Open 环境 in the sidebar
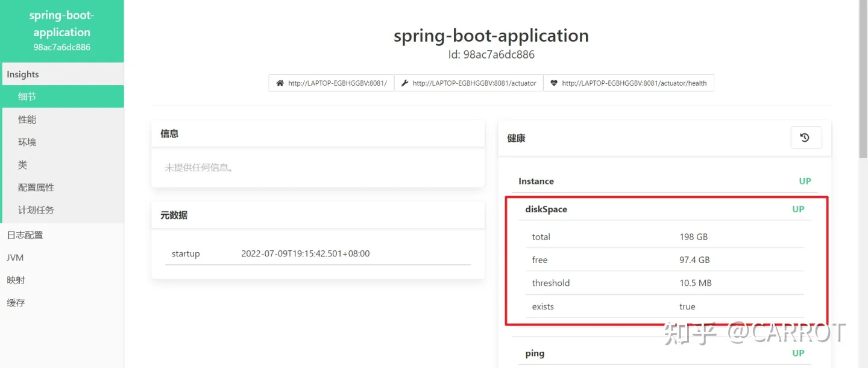 (x=62, y=142)
